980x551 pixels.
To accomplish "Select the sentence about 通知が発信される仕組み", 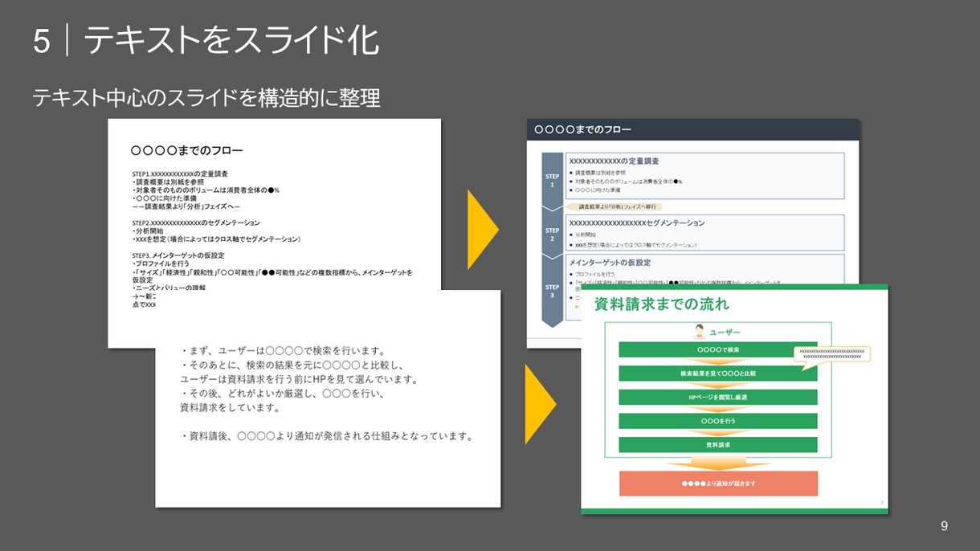I will coord(326,436).
